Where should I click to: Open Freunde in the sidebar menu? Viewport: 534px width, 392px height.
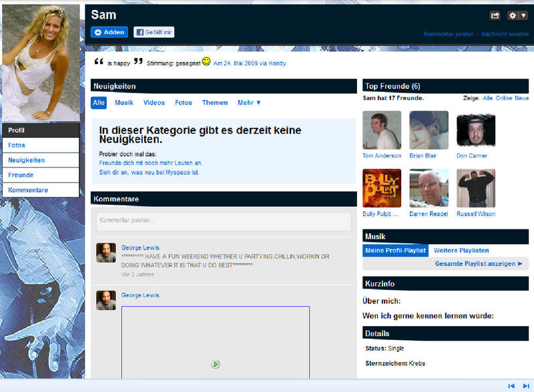(x=41, y=175)
